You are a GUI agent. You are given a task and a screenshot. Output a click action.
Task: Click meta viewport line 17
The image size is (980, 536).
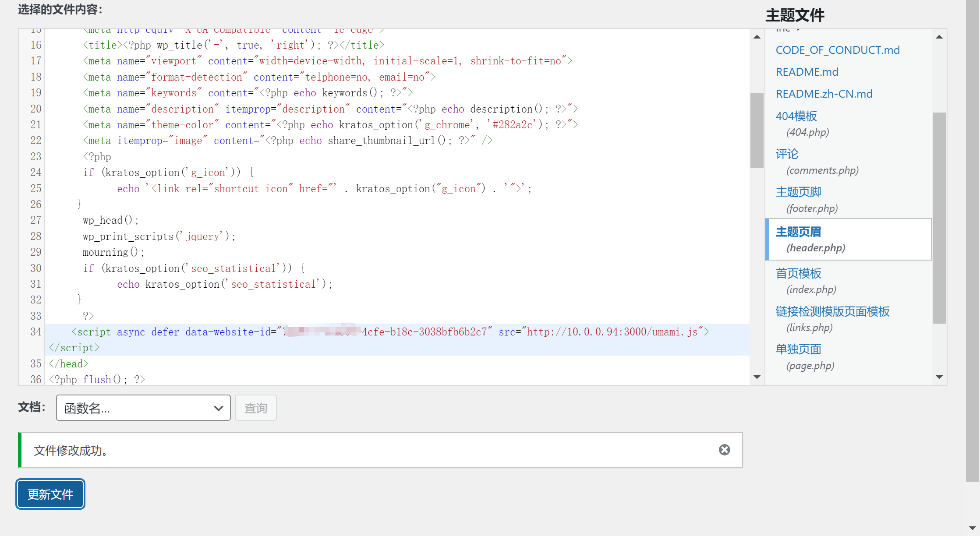(x=327, y=61)
